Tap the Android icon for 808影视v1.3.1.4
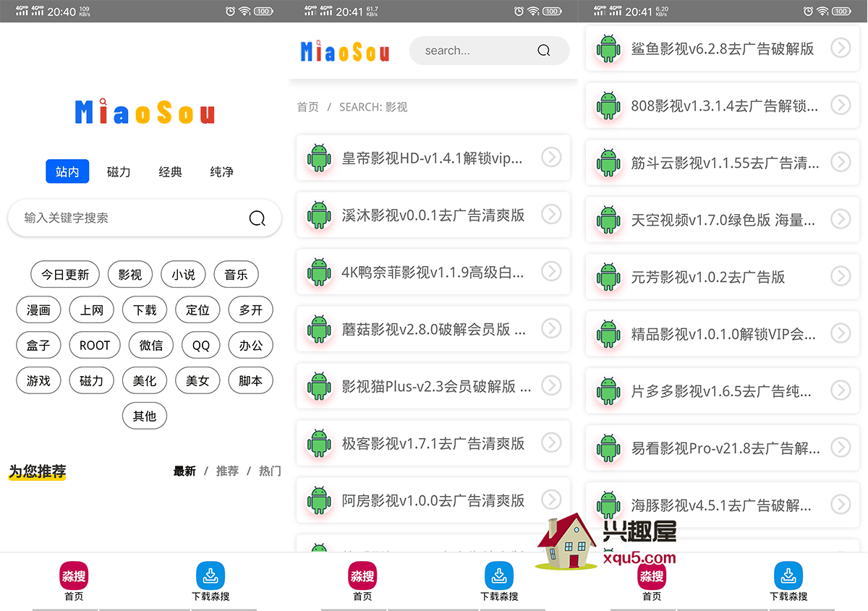Image resolution: width=868 pixels, height=611 pixels. click(x=608, y=106)
